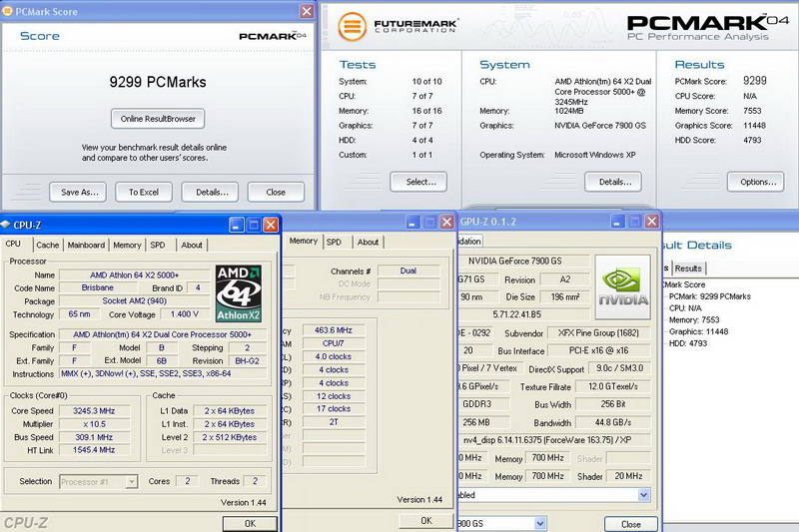The width and height of the screenshot is (799, 532).
Task: Click the AMD Athlon 64 X2 logo
Action: click(239, 293)
